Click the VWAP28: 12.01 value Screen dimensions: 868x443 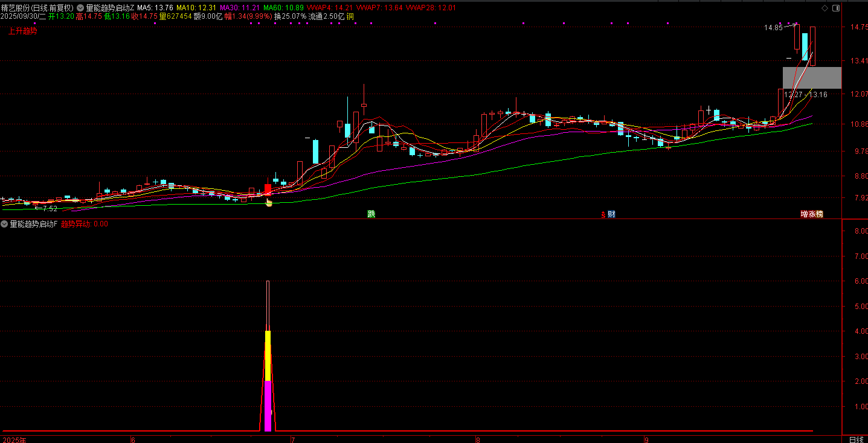click(x=431, y=8)
